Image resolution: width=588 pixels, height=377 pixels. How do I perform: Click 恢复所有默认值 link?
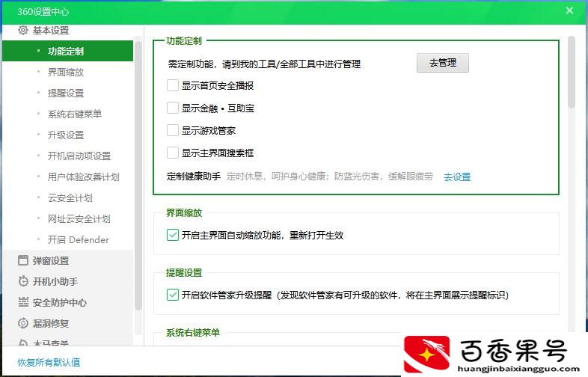[x=49, y=362]
